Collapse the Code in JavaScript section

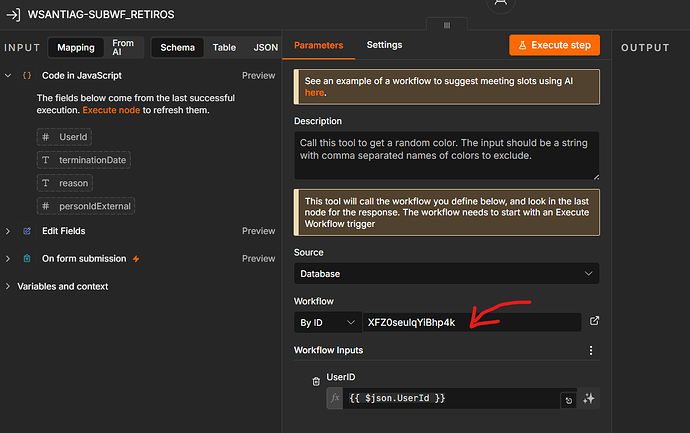pos(8,76)
